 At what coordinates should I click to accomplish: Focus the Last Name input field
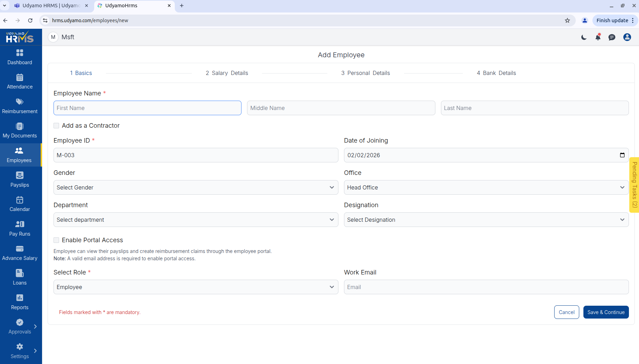click(535, 108)
